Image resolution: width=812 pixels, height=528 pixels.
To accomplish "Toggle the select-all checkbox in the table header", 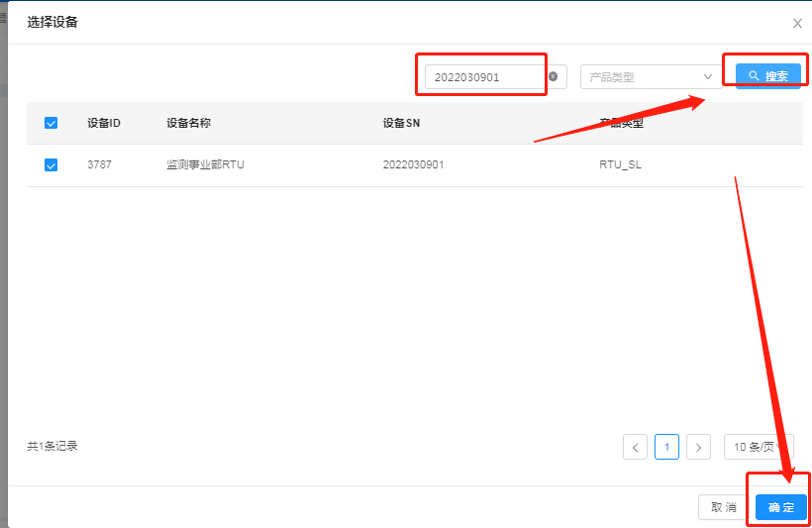I will (x=51, y=123).
